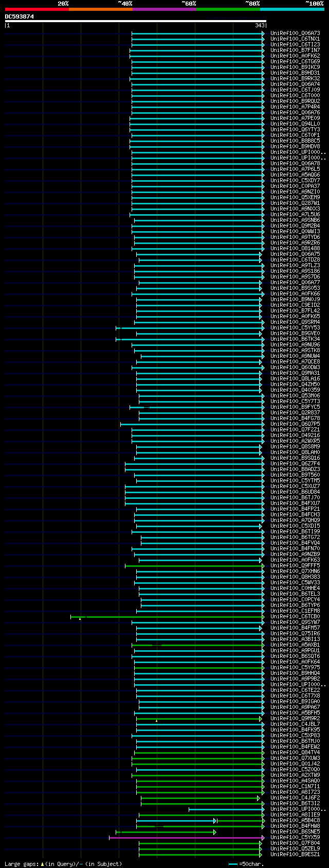
Task: Click the yellow gap triangle in the legend
Action: tap(42, 863)
